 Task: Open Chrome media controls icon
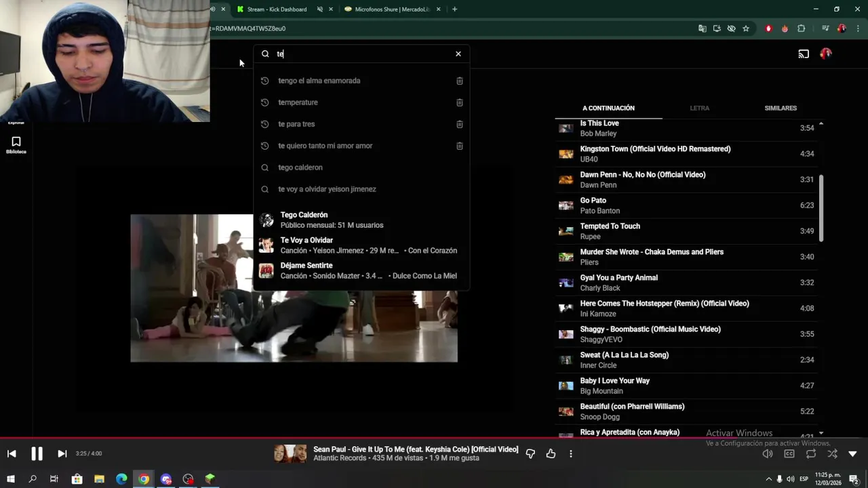[825, 28]
